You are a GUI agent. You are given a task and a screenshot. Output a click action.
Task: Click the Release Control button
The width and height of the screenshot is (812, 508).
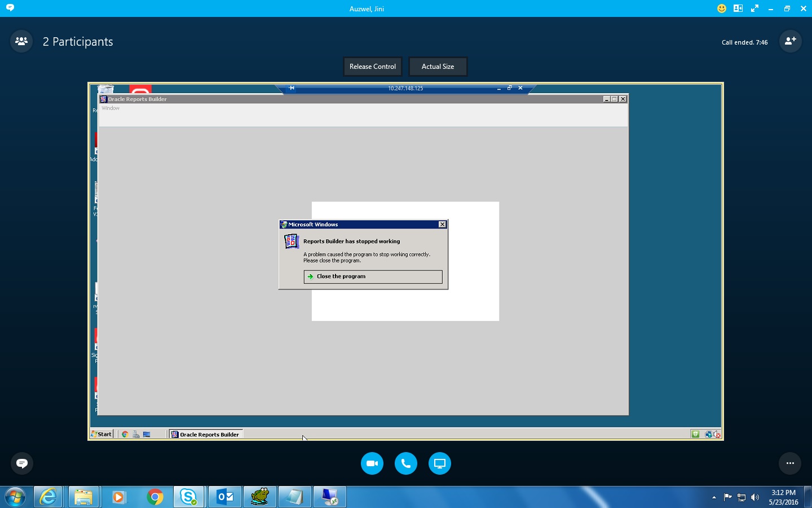coord(372,67)
